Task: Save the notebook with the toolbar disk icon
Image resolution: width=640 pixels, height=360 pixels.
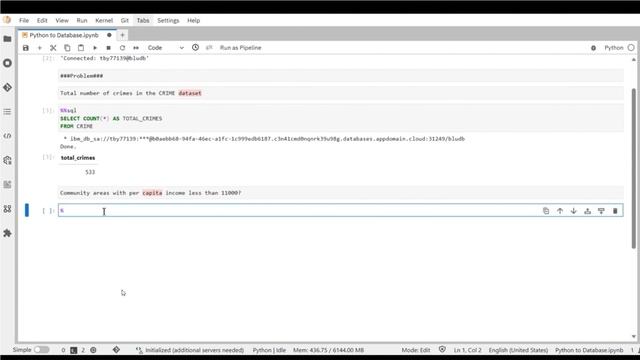Action: pyautogui.click(x=26, y=48)
